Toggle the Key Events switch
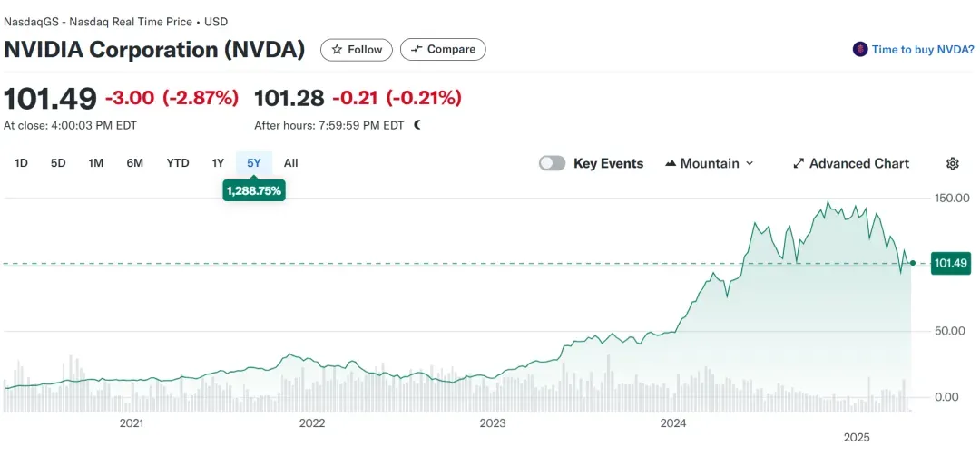This screenshot has height=456, width=980. point(552,163)
